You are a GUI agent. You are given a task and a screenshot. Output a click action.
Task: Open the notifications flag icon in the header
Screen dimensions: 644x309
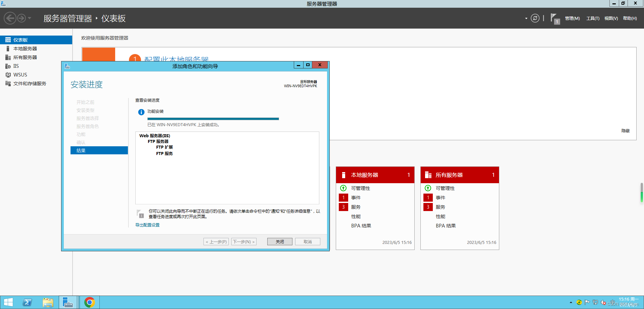(x=555, y=18)
